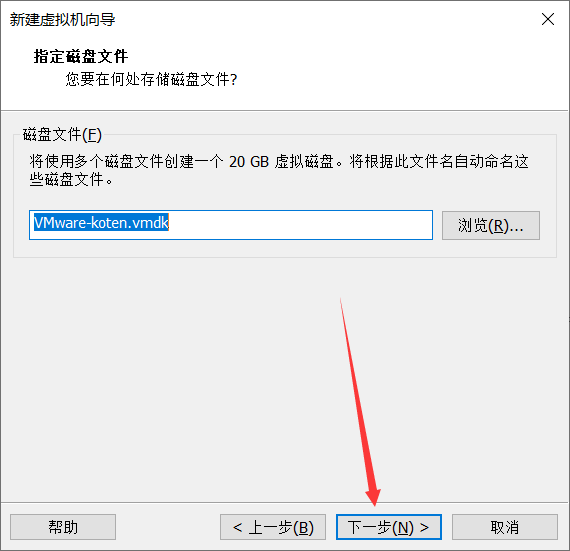Click the 您要在何处存储磁盘文件? subtitle
The width and height of the screenshot is (570, 551).
151,79
